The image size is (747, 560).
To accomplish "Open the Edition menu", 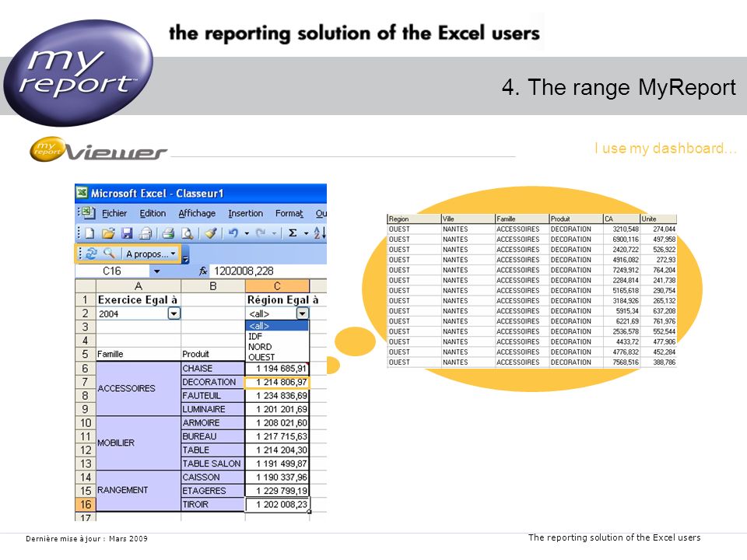I will tap(153, 213).
